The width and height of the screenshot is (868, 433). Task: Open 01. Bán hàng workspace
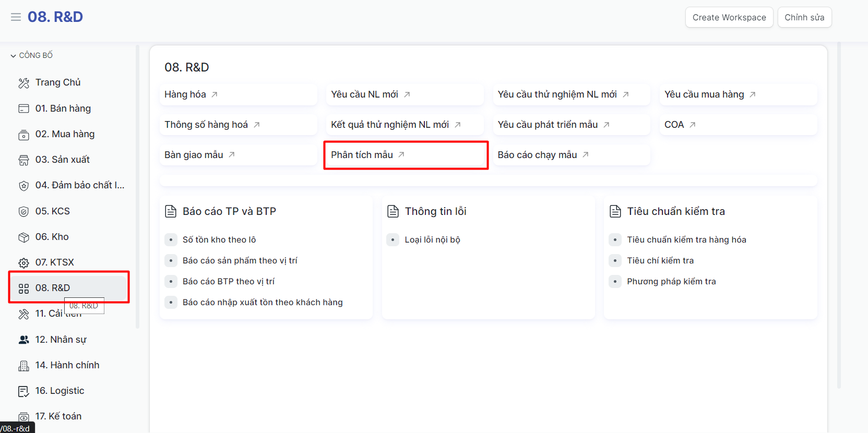point(63,109)
